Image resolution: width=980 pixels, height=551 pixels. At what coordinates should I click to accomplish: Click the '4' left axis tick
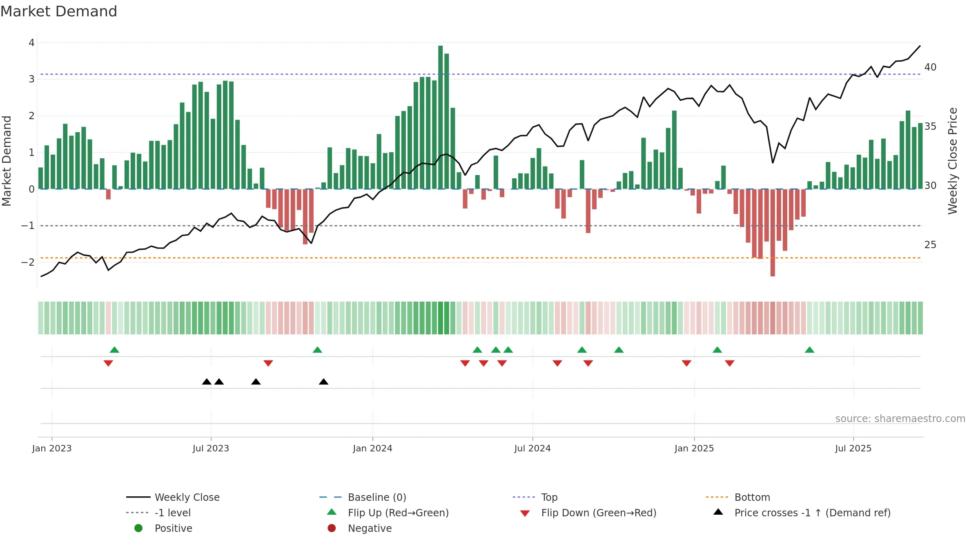(31, 42)
